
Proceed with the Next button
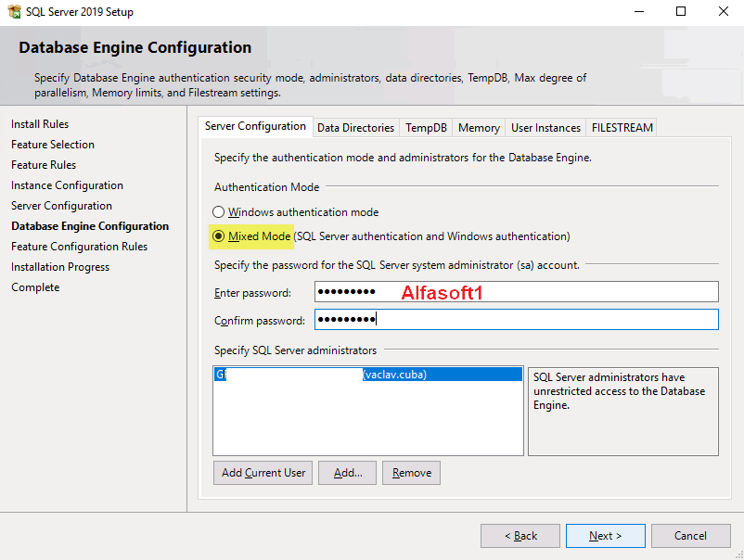606,536
